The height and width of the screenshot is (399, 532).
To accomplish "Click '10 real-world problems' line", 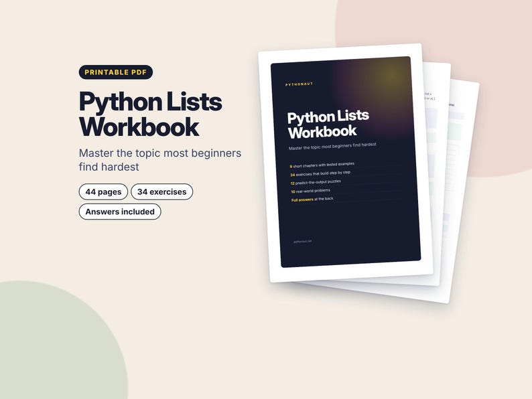I will [x=310, y=191].
